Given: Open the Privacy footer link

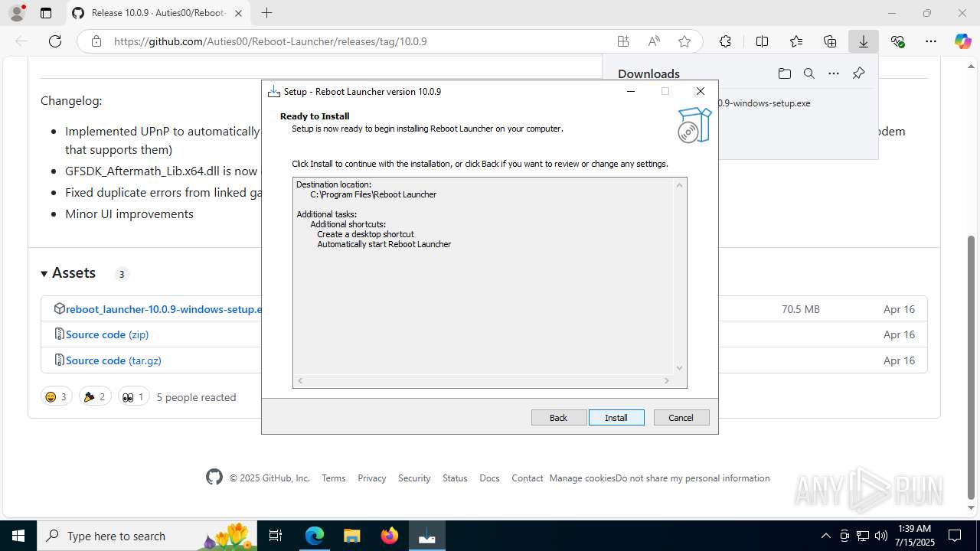Looking at the screenshot, I should pyautogui.click(x=371, y=478).
